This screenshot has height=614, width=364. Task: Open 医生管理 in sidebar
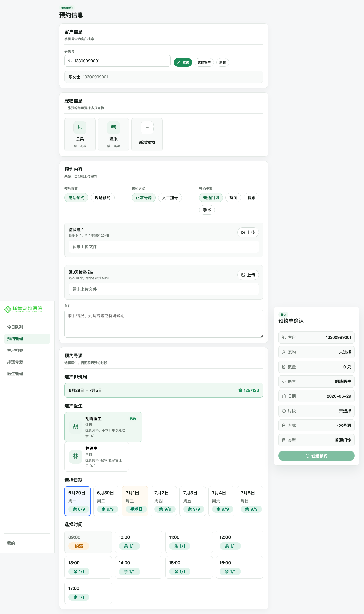(x=27, y=374)
